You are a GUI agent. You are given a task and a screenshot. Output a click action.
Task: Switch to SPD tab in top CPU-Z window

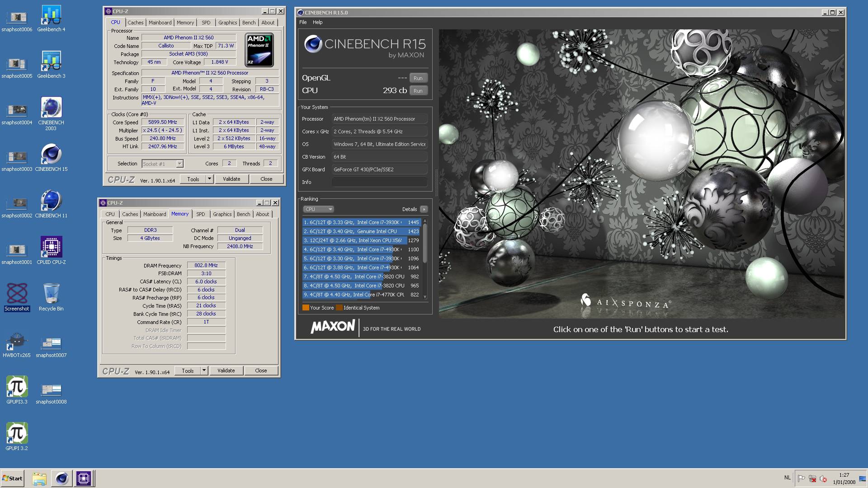click(x=206, y=23)
